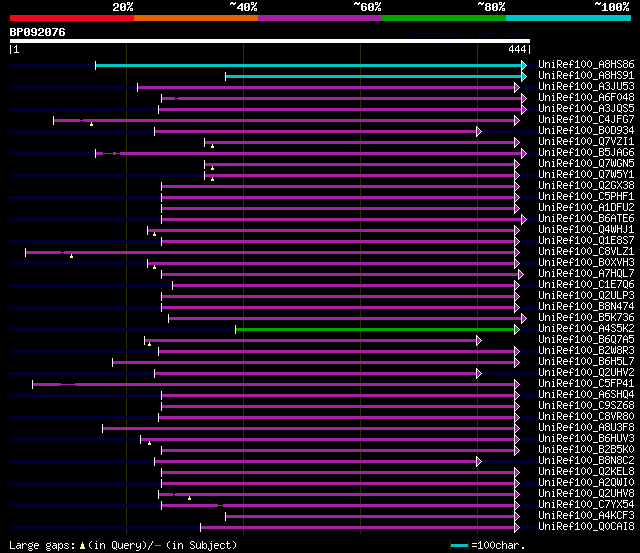640x553 pixels.
Task: Click hit name UniRef100_A8U3F8
Action: click(x=586, y=428)
